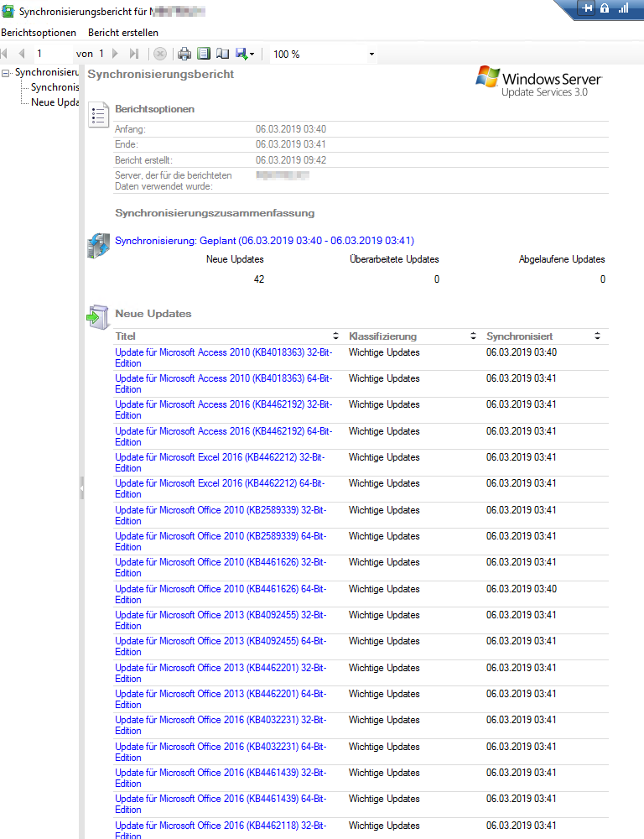Click the Synchronisierungszusammenfassung heading
Screen dimensions: 644x839
tap(215, 213)
